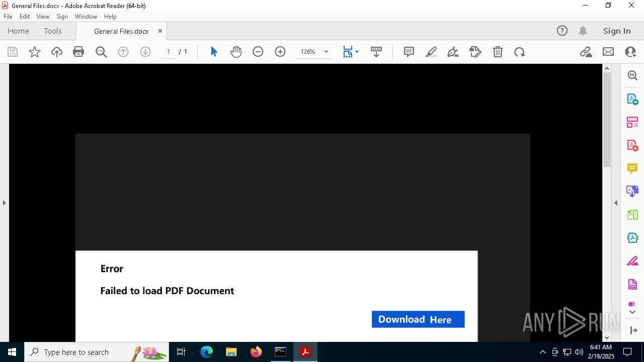
Task: Upload the file to cloud storage
Action: 57,52
